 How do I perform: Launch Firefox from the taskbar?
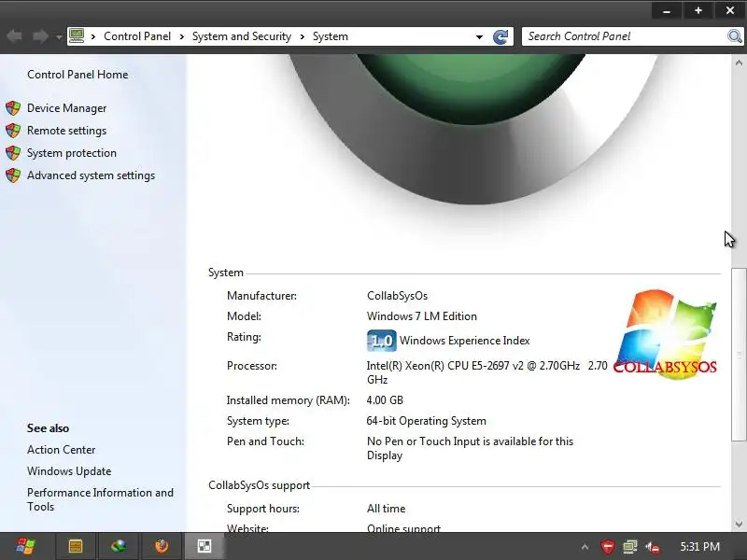162,546
